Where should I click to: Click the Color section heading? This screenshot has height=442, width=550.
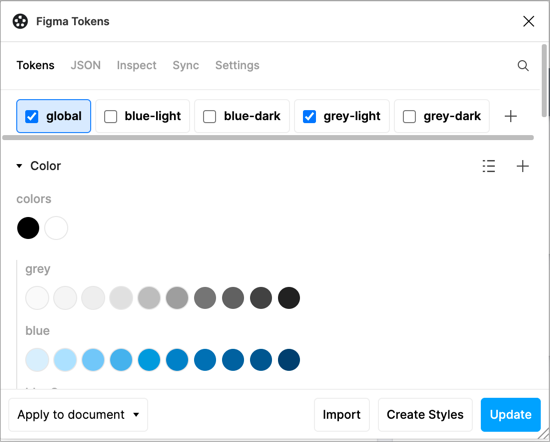(46, 166)
